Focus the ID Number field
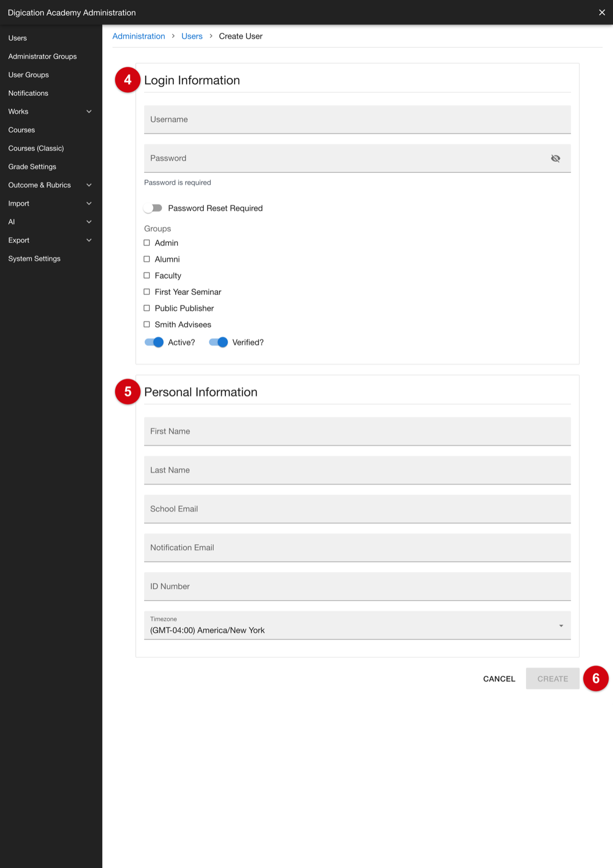613x868 pixels. click(x=357, y=586)
